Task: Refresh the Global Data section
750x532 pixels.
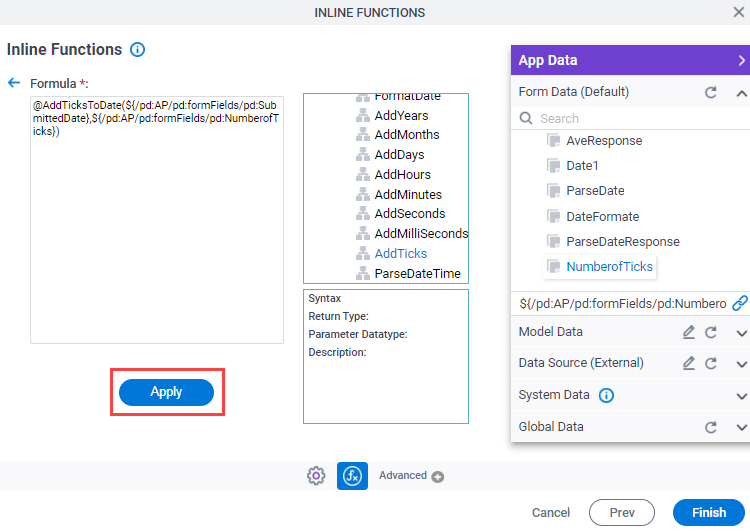Action: 711,427
